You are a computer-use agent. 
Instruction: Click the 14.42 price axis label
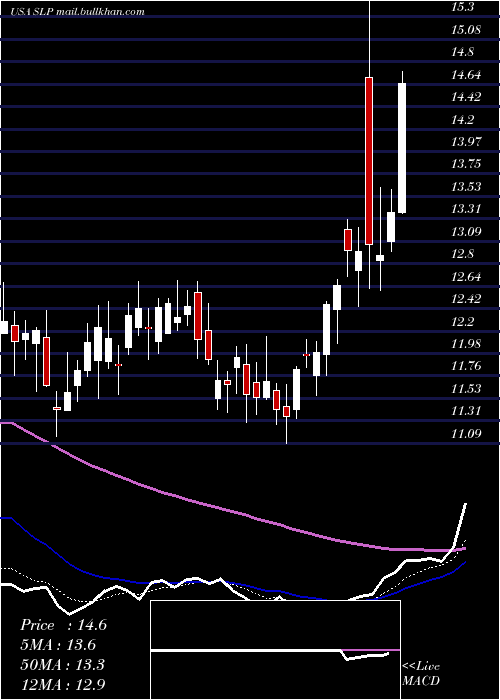[x=466, y=97]
